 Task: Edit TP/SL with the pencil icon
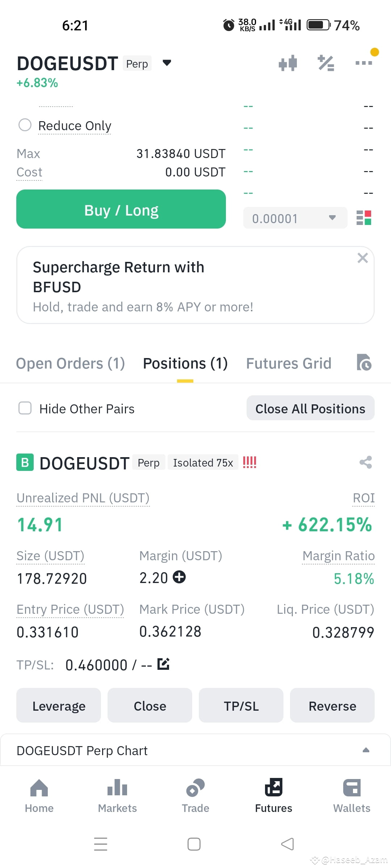click(x=163, y=664)
